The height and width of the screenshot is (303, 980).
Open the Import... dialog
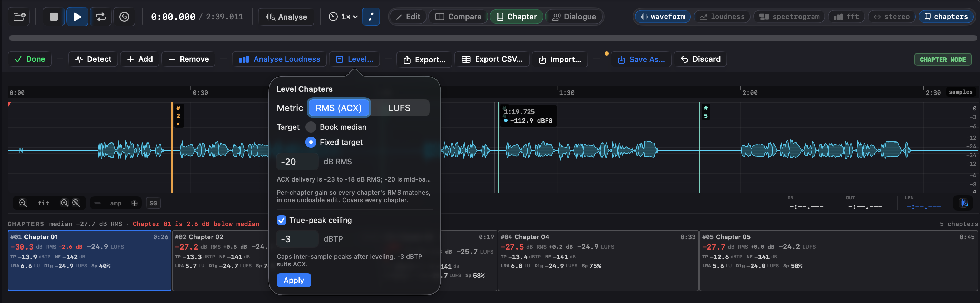tap(560, 60)
